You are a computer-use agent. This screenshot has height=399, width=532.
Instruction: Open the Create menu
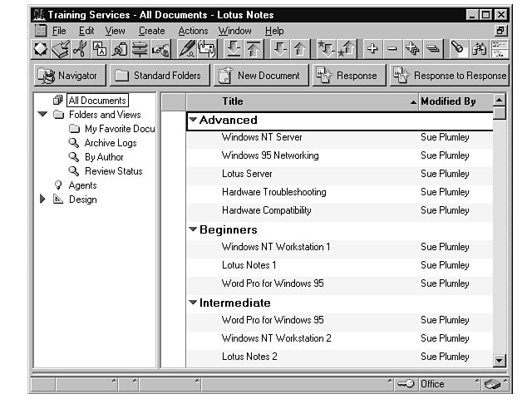[151, 31]
